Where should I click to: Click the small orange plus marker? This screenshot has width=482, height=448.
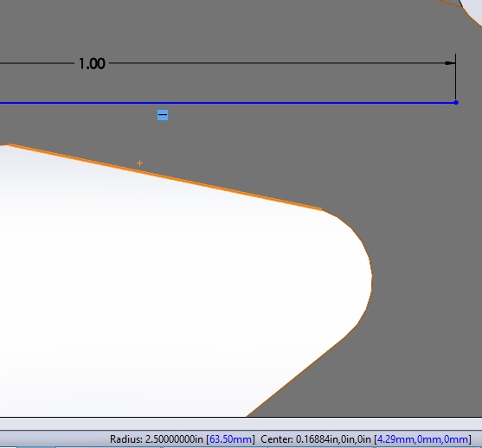[x=139, y=163]
